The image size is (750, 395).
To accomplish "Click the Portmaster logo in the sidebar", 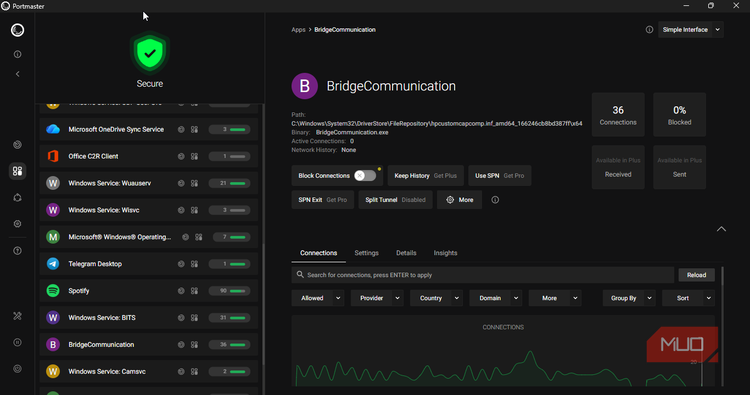I will coord(17,30).
